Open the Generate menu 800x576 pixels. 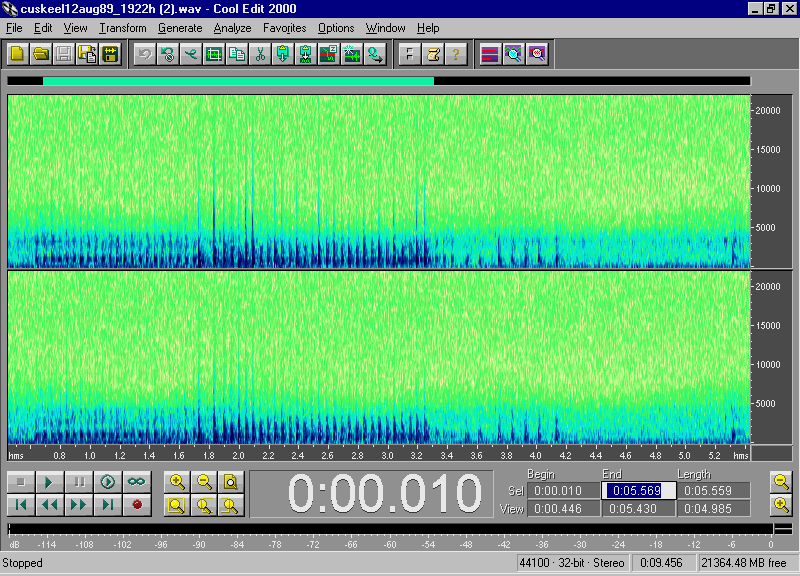tap(180, 28)
